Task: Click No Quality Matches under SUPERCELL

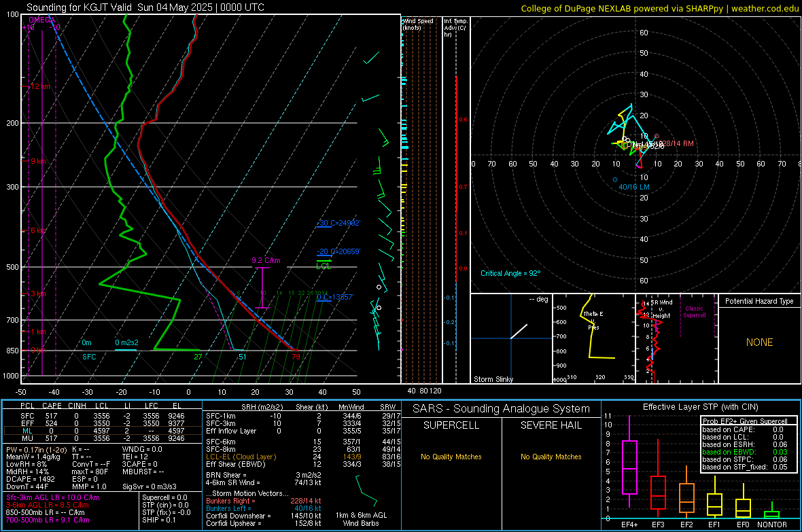Action: click(x=451, y=457)
